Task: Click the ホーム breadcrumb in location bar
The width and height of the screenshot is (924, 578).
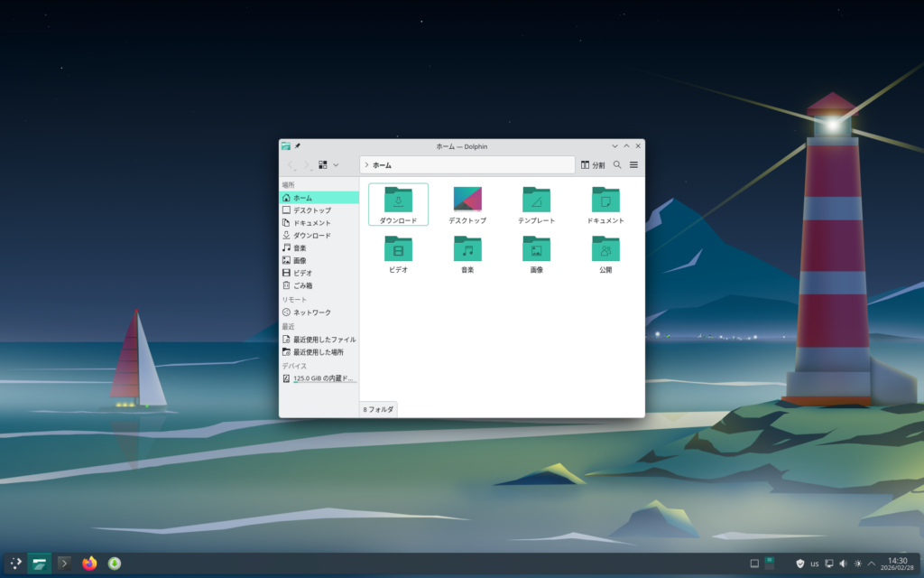Action: coord(382,165)
